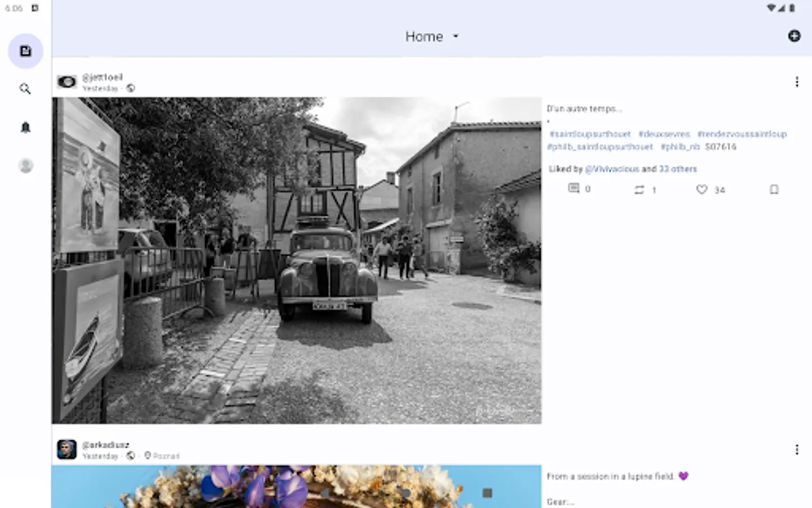Like the vintage car post with heart
812x508 pixels.
tap(701, 190)
